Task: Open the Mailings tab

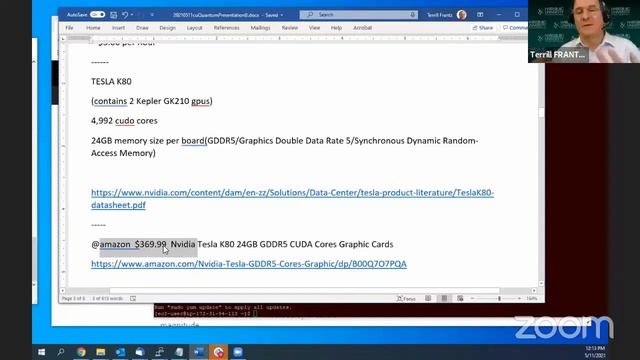Action: click(x=260, y=28)
